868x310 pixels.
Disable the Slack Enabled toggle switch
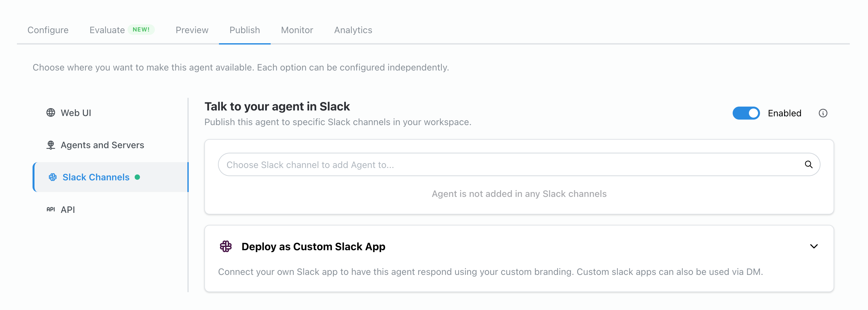746,113
